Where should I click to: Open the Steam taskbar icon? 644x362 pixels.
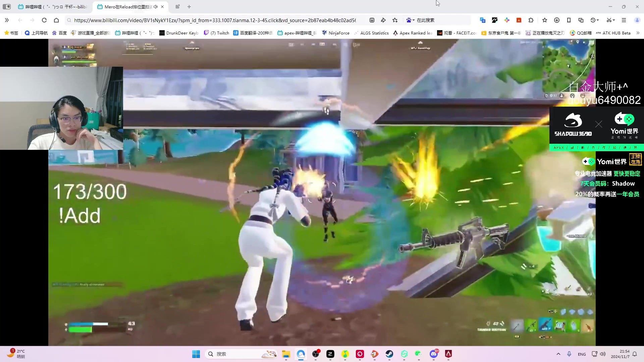389,354
